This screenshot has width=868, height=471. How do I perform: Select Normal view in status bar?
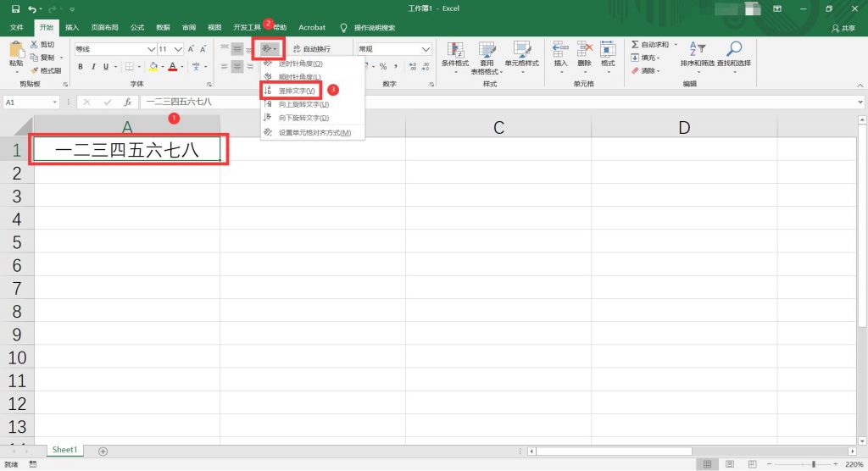(x=708, y=464)
